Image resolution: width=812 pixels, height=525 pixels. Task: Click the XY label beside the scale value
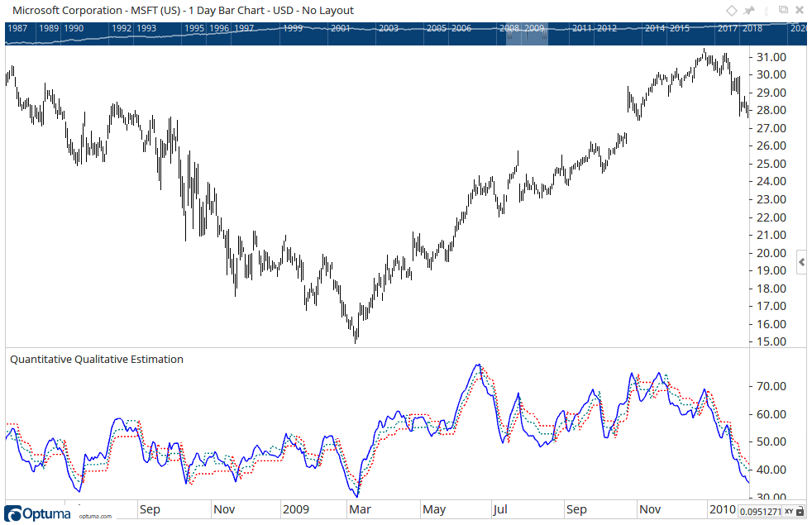tap(789, 512)
